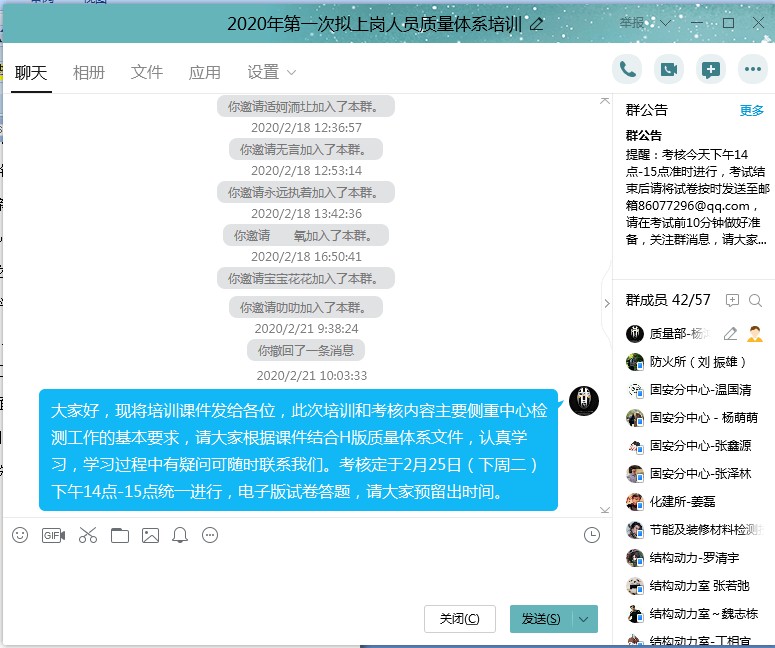The image size is (775, 648).
Task: Click 更多 link in group announcement
Action: click(751, 110)
